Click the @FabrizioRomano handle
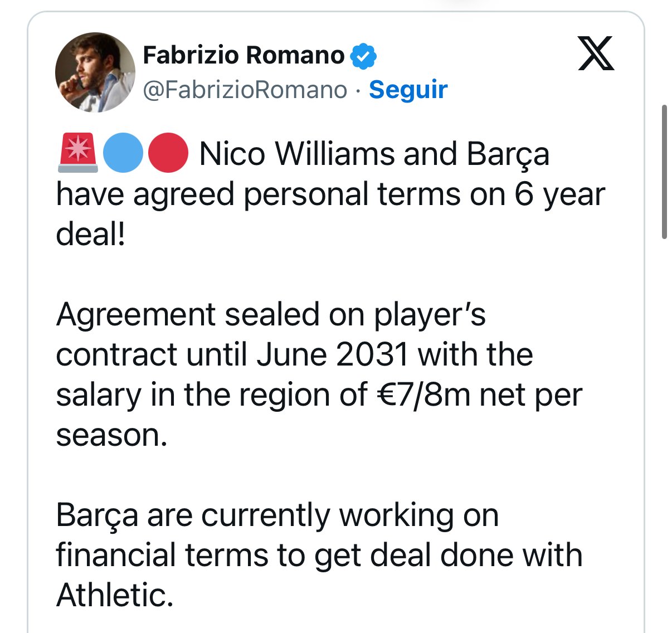 pyautogui.click(x=245, y=90)
